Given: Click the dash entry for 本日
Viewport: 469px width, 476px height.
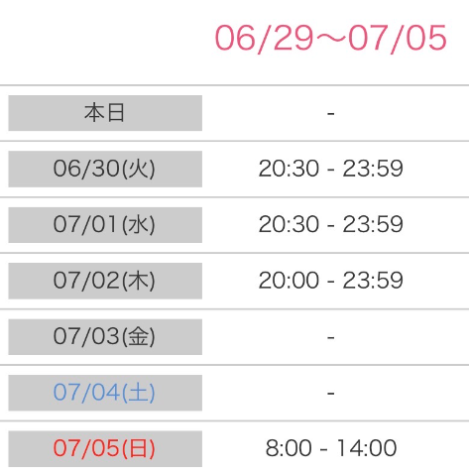Looking at the screenshot, I should [331, 114].
